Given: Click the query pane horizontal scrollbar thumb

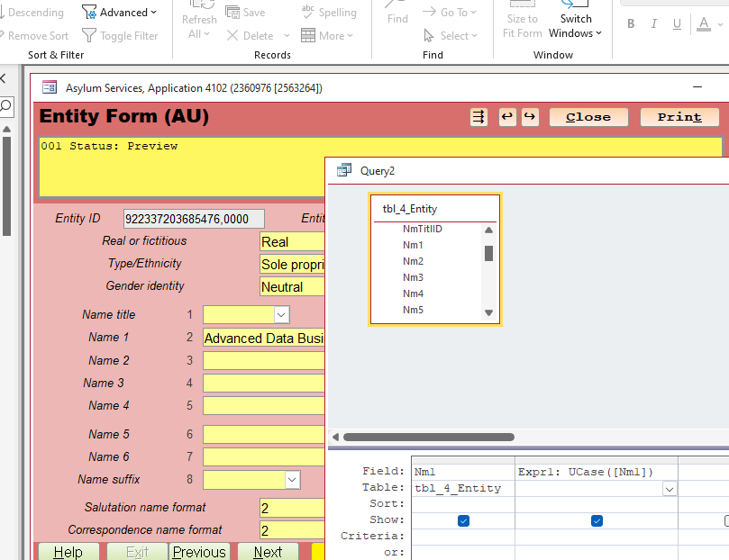Looking at the screenshot, I should pos(429,437).
